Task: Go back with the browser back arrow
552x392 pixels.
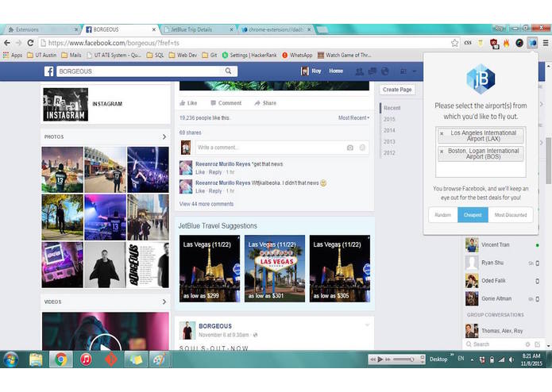Action: (x=7, y=43)
